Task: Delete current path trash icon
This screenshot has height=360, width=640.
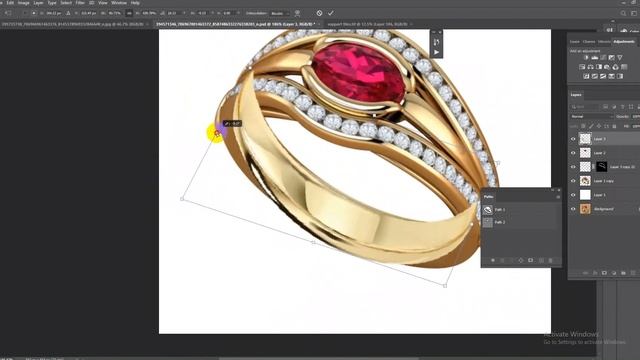Action: [550, 260]
